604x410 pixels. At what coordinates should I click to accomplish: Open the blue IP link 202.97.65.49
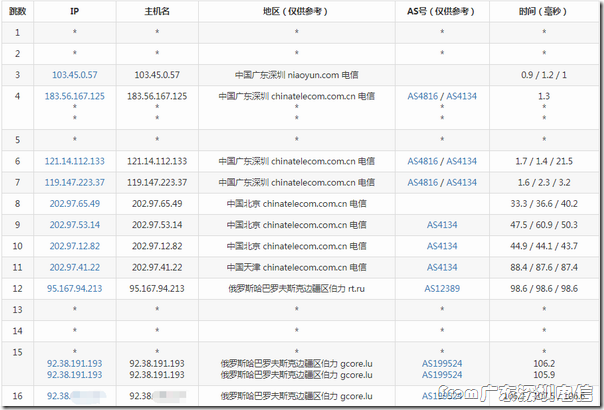click(75, 203)
